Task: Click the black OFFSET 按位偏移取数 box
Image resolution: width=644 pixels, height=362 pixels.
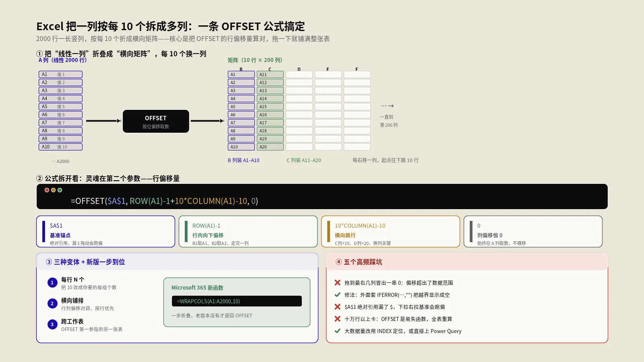Action: [156, 121]
